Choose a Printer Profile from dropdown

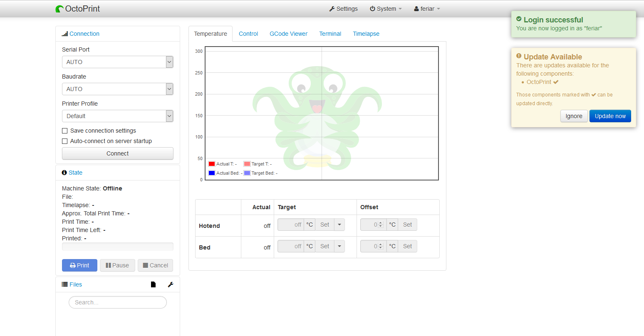pyautogui.click(x=118, y=116)
